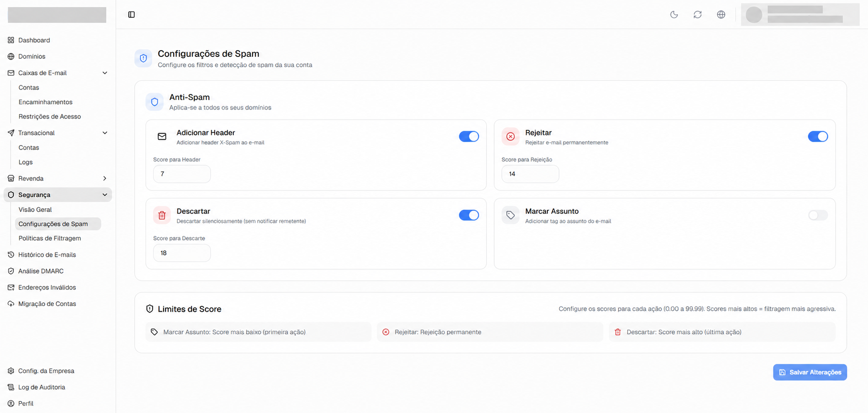The image size is (868, 413).
Task: Click the Adicionar Header envelope icon
Action: coord(162,137)
